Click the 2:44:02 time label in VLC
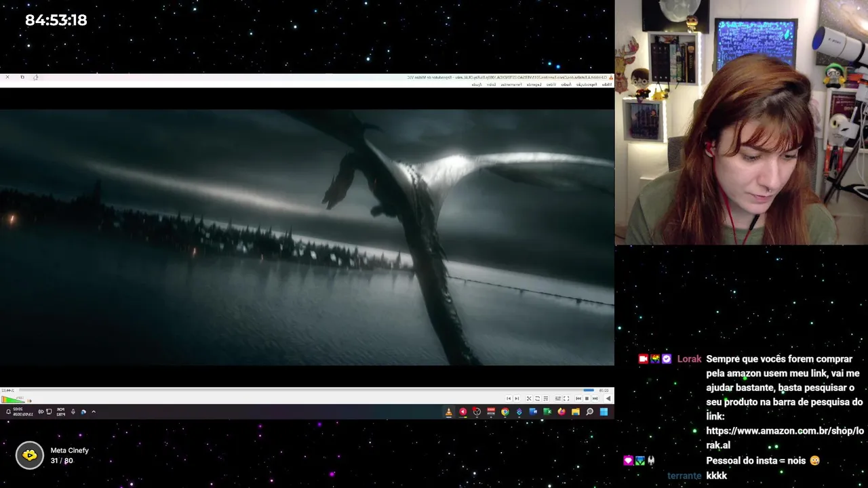The image size is (868, 488). (8, 390)
